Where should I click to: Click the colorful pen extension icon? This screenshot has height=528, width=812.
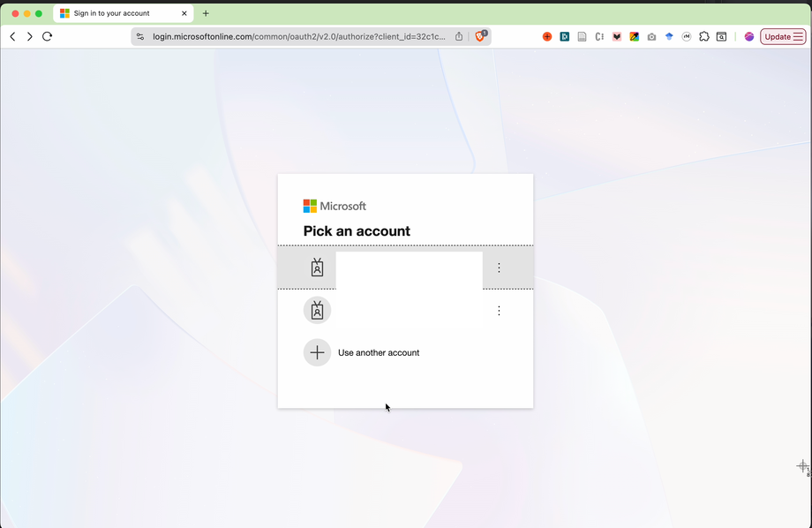(634, 36)
